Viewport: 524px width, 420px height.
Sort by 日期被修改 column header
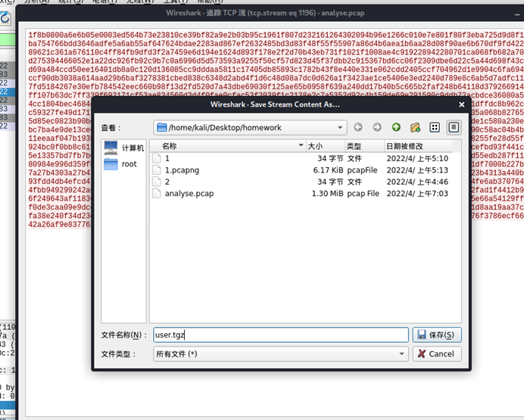[x=418, y=146]
